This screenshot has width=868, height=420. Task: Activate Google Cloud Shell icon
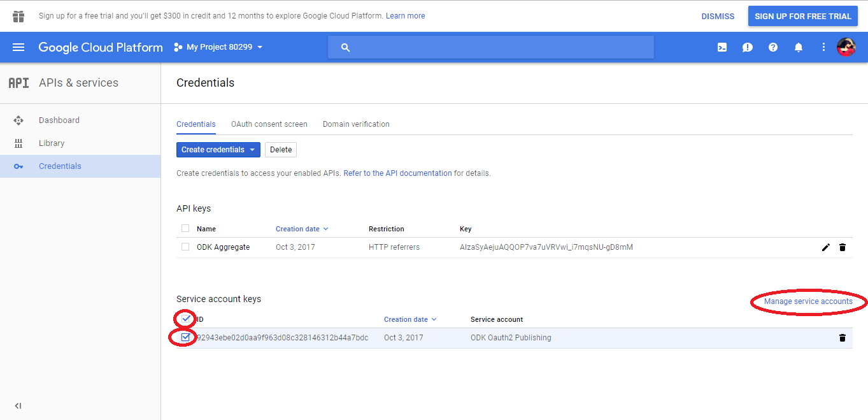tap(722, 47)
